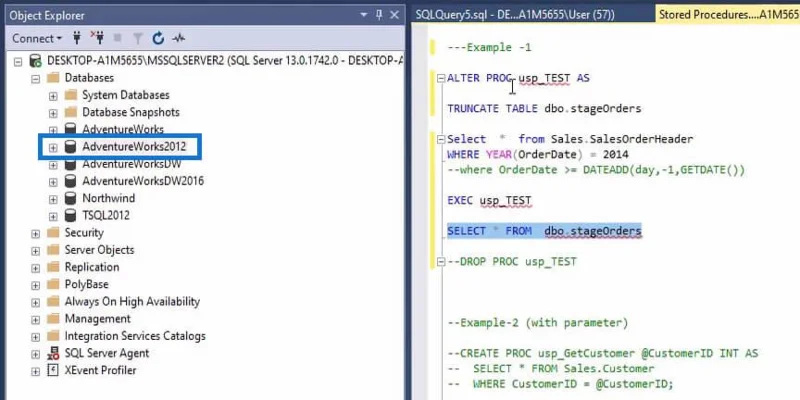Expand the XEvent Profiler node
Viewport: 800px width, 400px height.
tap(35, 371)
